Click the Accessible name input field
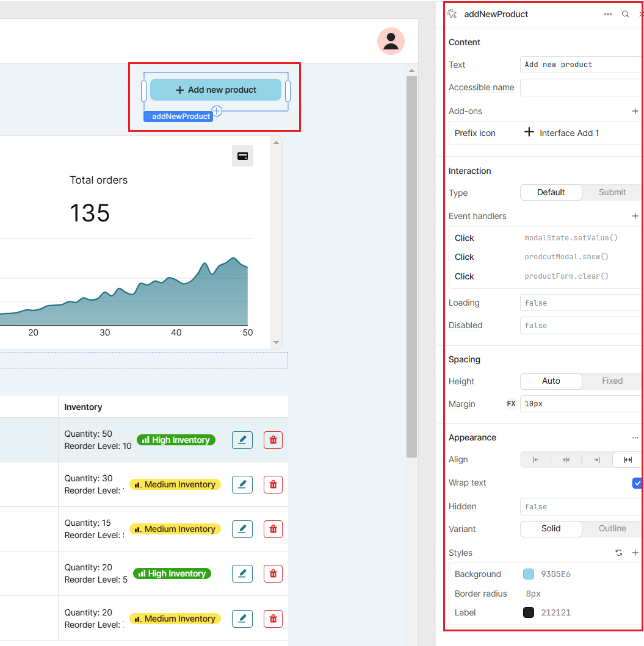This screenshot has height=646, width=644. tap(581, 87)
